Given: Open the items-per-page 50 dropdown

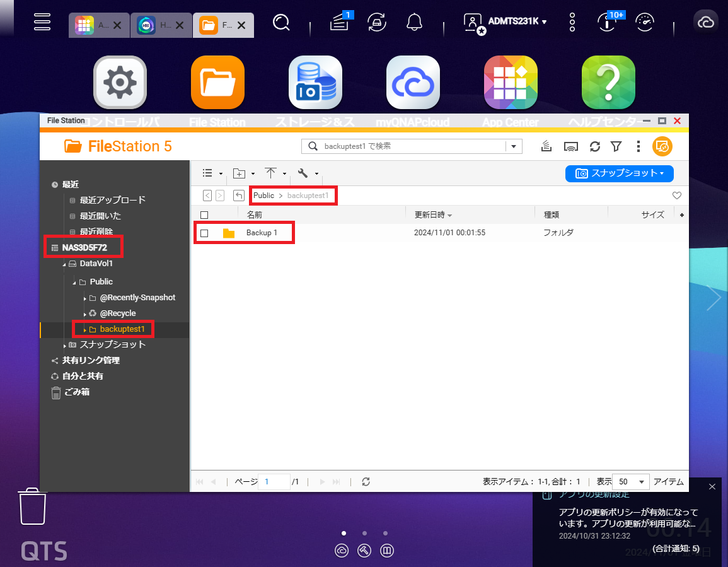Looking at the screenshot, I should [631, 481].
